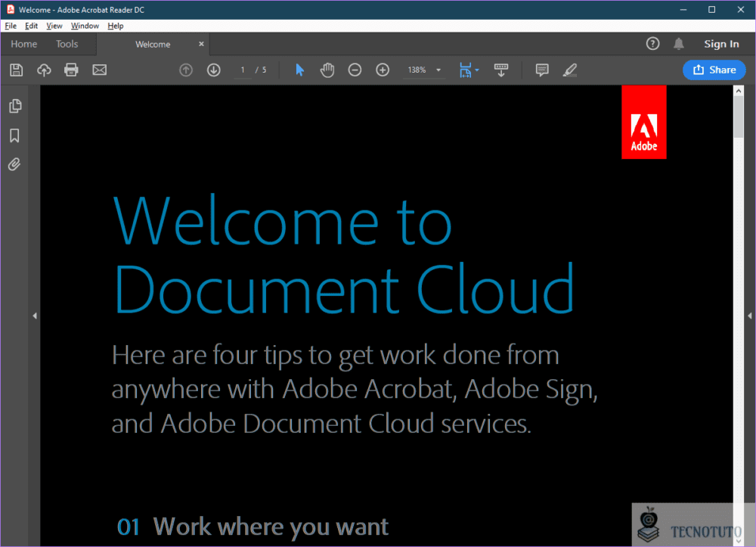The image size is (756, 547).
Task: Click the Adobe logo in the document
Action: (x=644, y=122)
